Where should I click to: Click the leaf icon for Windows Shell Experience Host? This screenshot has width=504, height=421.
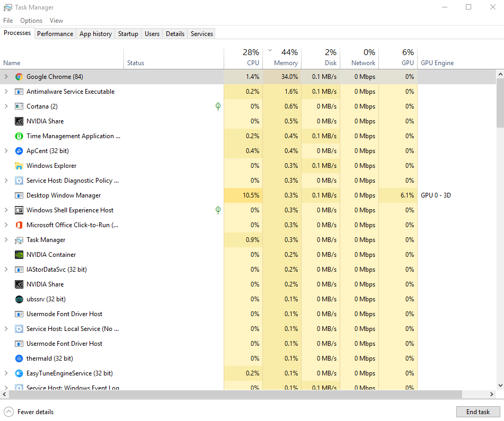pos(218,210)
